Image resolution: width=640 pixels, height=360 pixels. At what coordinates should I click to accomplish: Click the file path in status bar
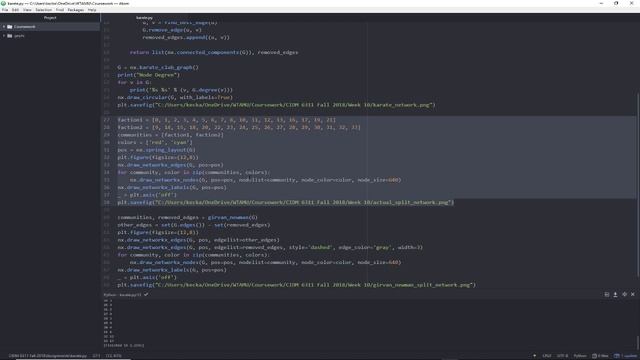[x=48, y=356]
